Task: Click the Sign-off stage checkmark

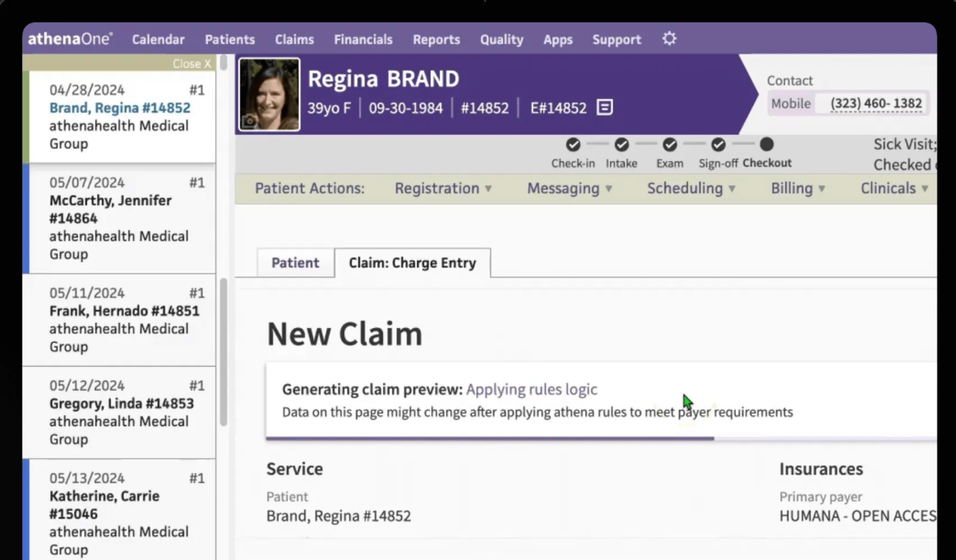Action: click(x=718, y=144)
